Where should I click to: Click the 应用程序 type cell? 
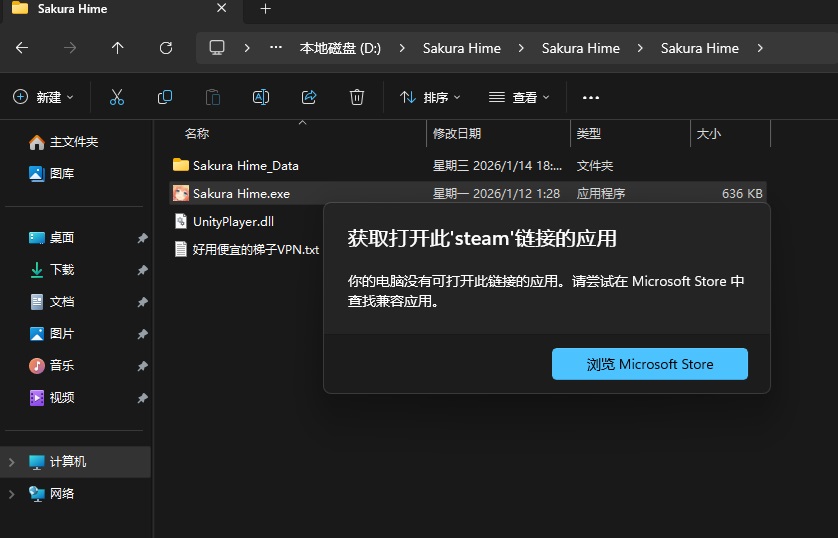click(x=601, y=193)
